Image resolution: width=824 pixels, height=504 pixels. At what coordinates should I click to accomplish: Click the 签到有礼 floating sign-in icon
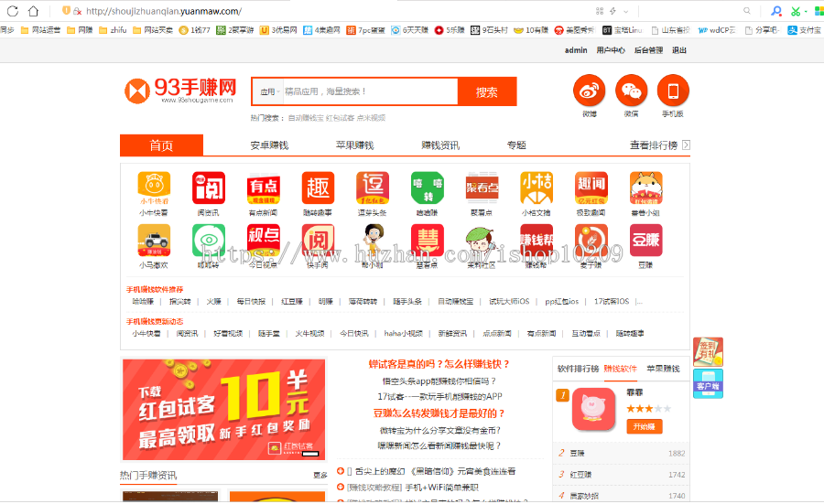point(708,352)
